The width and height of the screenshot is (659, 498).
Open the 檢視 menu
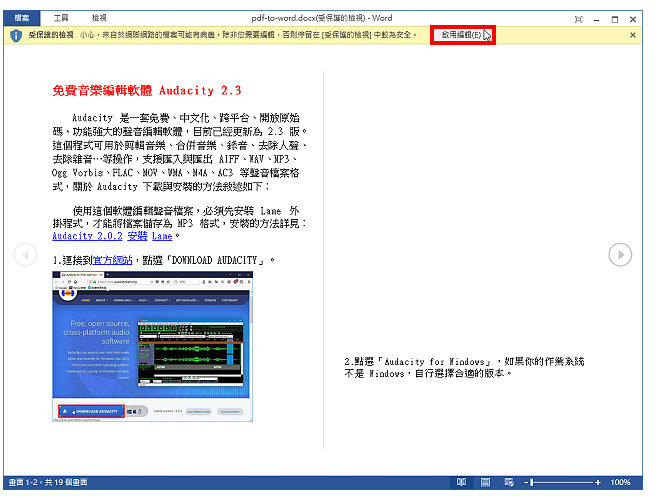click(99, 18)
